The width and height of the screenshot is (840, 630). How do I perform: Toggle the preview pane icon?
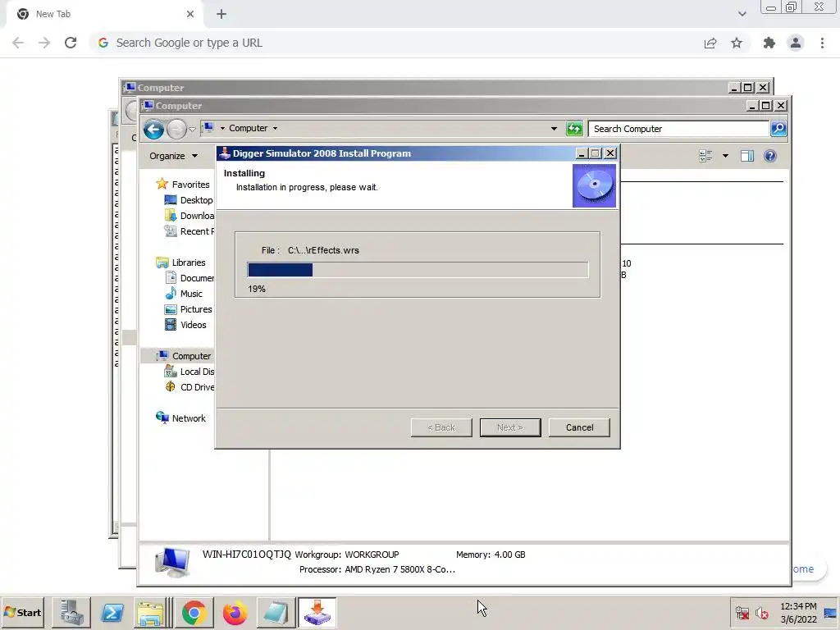[746, 156]
